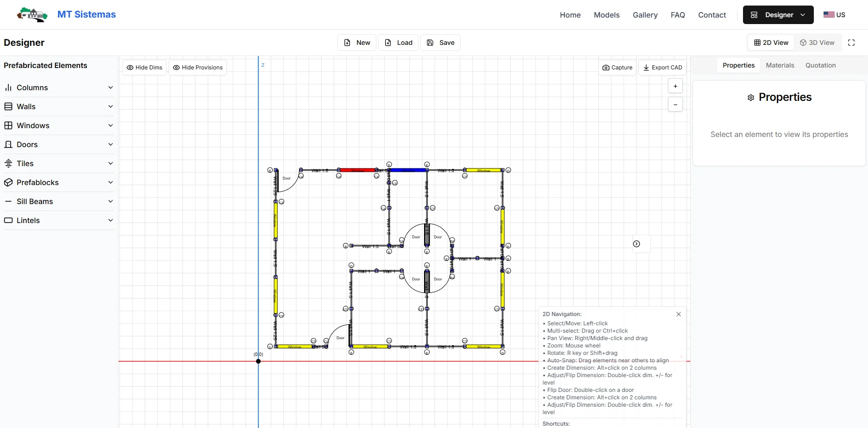Toggle Hide Provisions visibility

point(198,68)
